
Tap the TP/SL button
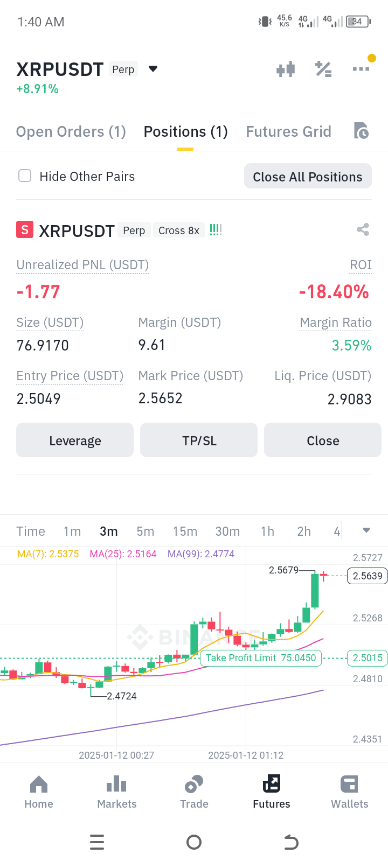pyautogui.click(x=199, y=440)
